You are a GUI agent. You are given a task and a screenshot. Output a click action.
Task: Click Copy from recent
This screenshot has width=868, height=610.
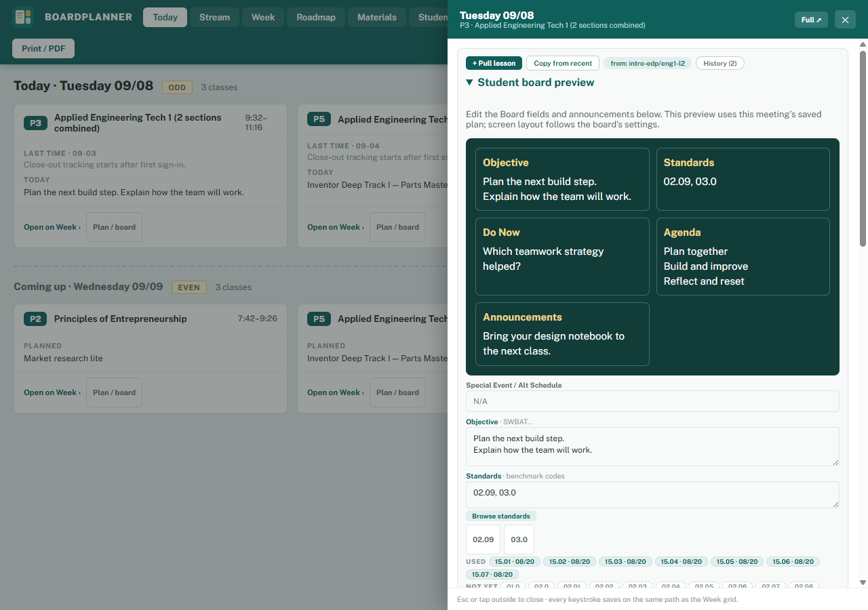pos(563,63)
